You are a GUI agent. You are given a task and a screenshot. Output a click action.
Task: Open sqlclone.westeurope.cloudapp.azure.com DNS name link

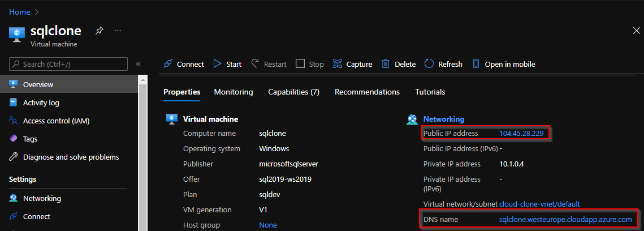565,220
